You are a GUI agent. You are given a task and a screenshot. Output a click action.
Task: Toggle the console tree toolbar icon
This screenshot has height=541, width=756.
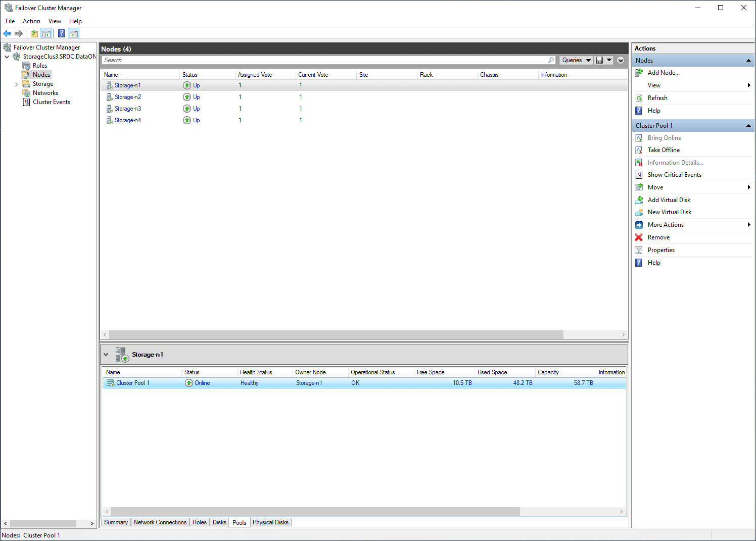point(46,34)
